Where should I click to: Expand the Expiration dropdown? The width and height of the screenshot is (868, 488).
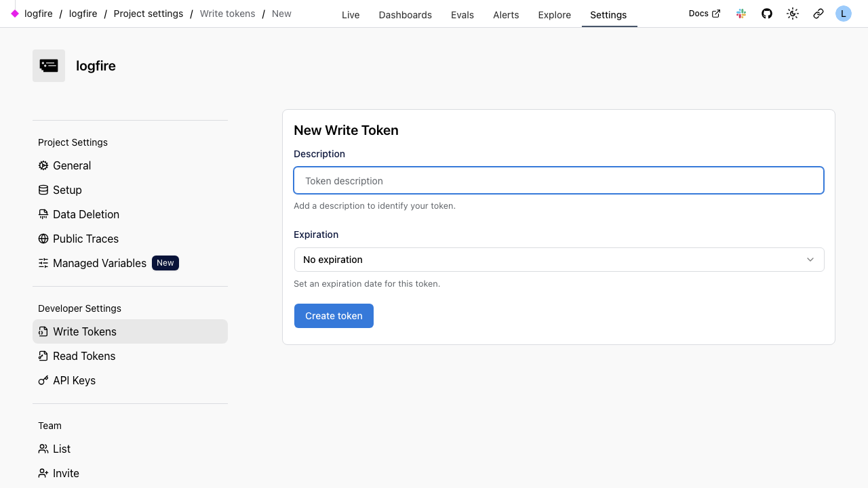pos(558,260)
